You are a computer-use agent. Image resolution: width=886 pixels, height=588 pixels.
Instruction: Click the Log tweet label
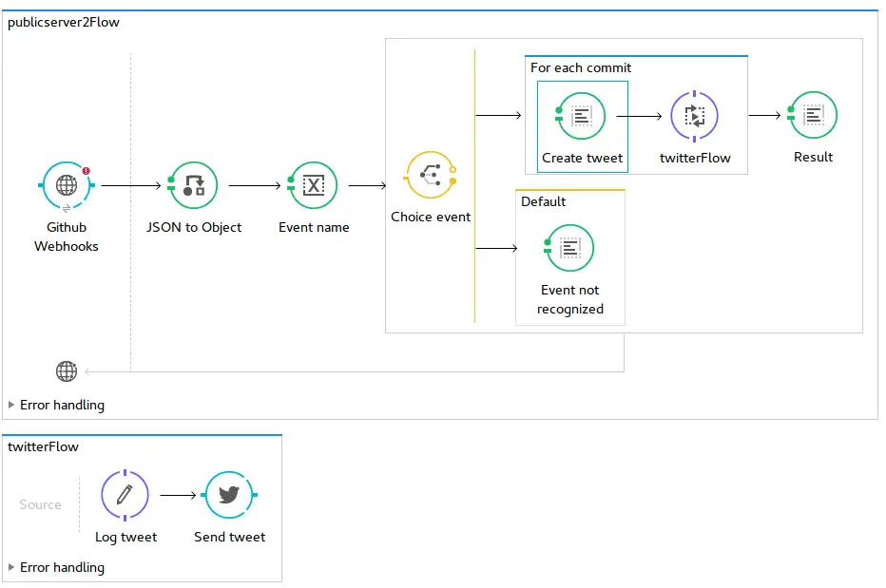[125, 537]
